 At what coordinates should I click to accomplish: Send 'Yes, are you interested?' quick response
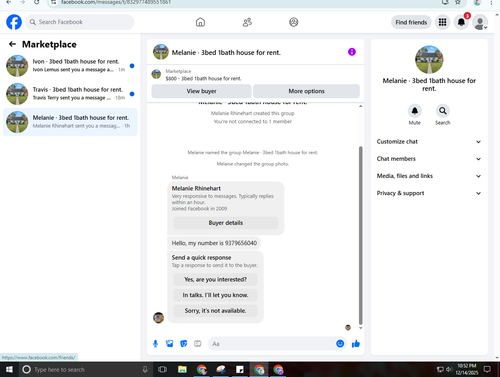point(215,279)
